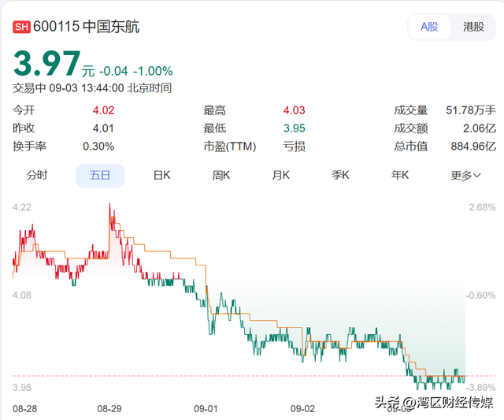Screen dimensions: 504x420
Task: Click the change percentage -1.00%
Action: [x=153, y=71]
